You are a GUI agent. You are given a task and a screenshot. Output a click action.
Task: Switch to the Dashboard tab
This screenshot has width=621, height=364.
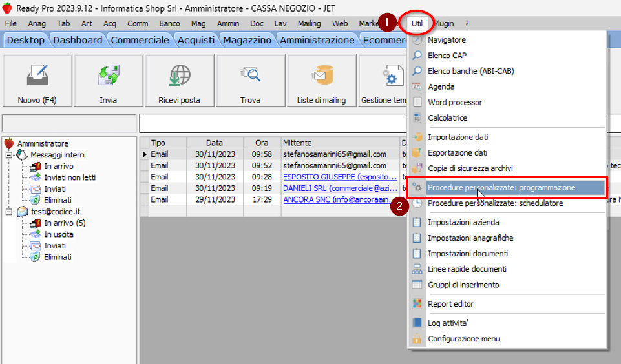[78, 41]
